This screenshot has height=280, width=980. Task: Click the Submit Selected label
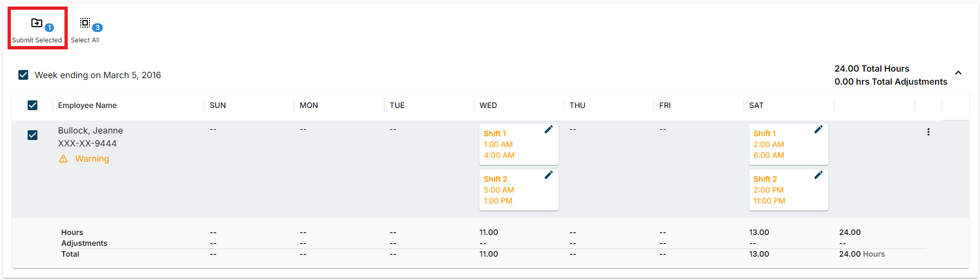[37, 40]
